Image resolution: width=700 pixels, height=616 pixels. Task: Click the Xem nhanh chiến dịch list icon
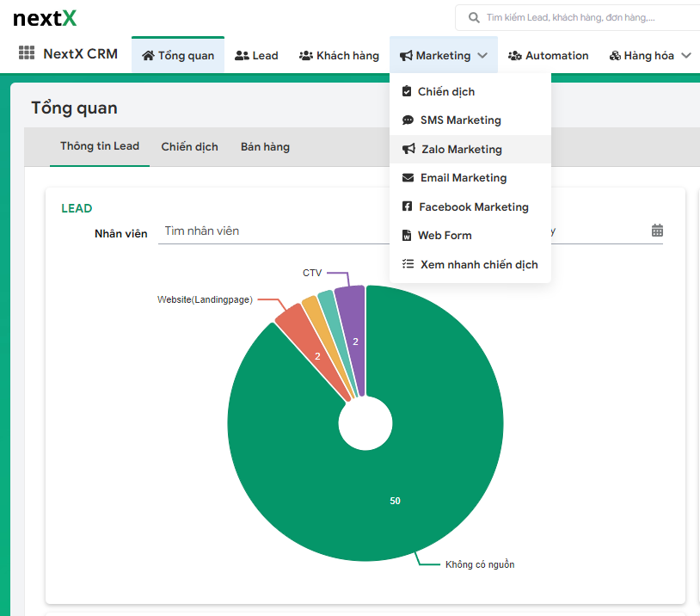[x=407, y=264]
